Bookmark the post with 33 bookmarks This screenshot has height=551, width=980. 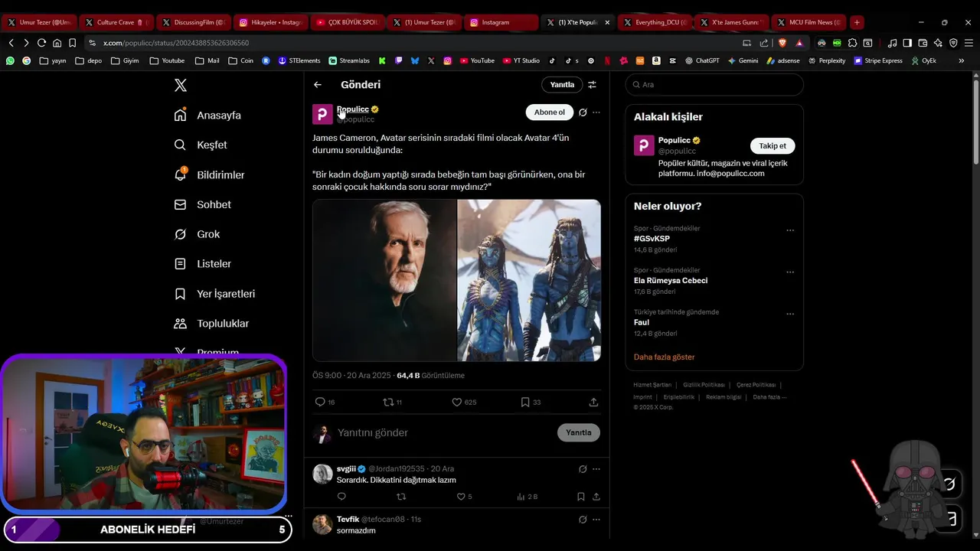[525, 402]
